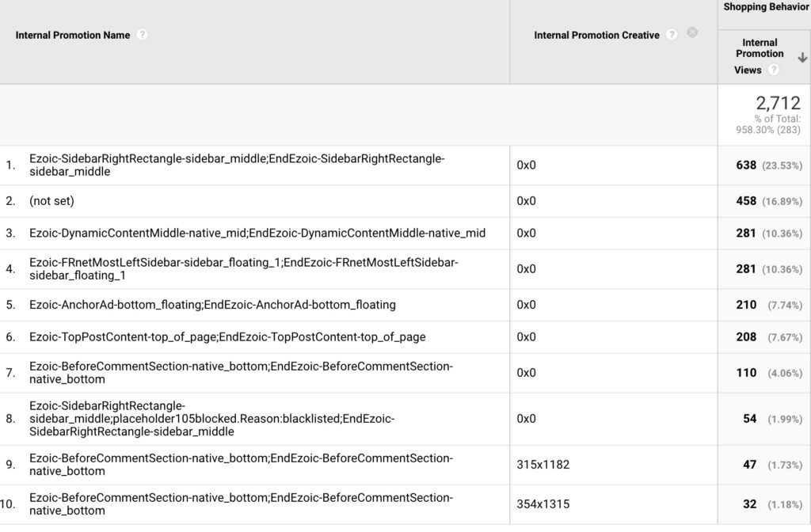Open Ezoic-TopPostContent-top_of_page promotion
The width and height of the screenshot is (811, 532).
(227, 337)
